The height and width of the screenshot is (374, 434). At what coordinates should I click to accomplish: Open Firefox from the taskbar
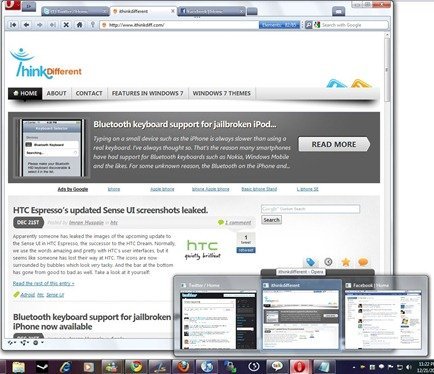click(x=183, y=367)
